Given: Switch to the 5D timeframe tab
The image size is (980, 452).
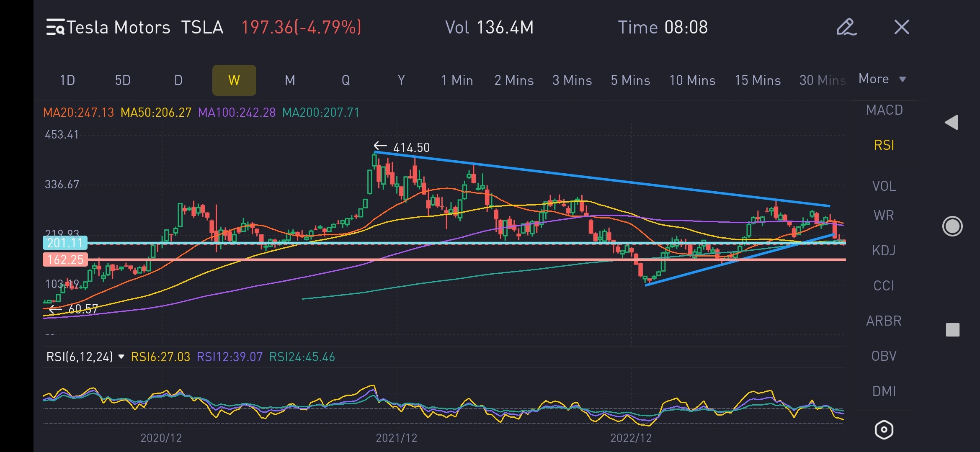Looking at the screenshot, I should pyautogui.click(x=123, y=80).
